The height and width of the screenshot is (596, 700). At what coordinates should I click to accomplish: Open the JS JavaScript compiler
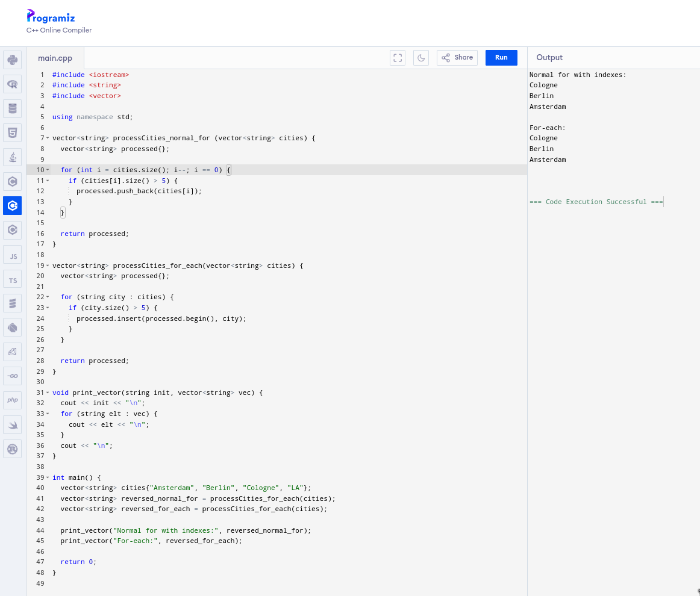tap(13, 255)
